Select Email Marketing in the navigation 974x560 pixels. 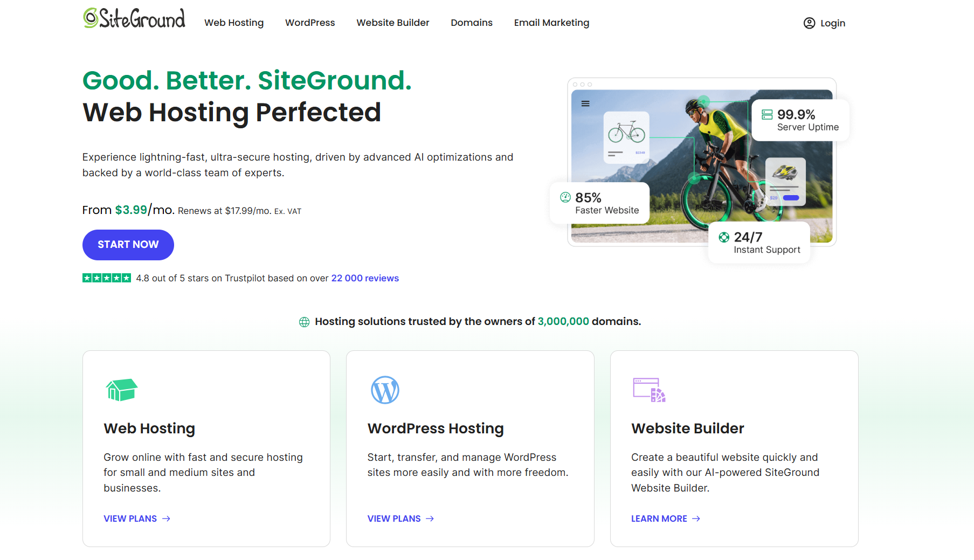pyautogui.click(x=551, y=23)
